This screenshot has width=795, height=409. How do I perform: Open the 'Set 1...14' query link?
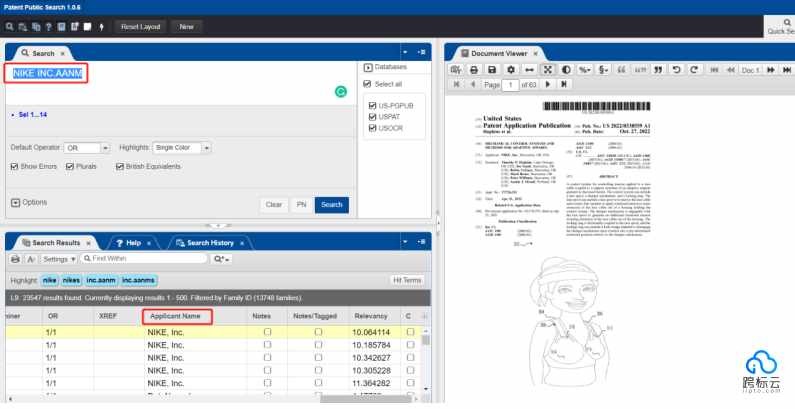coord(32,115)
